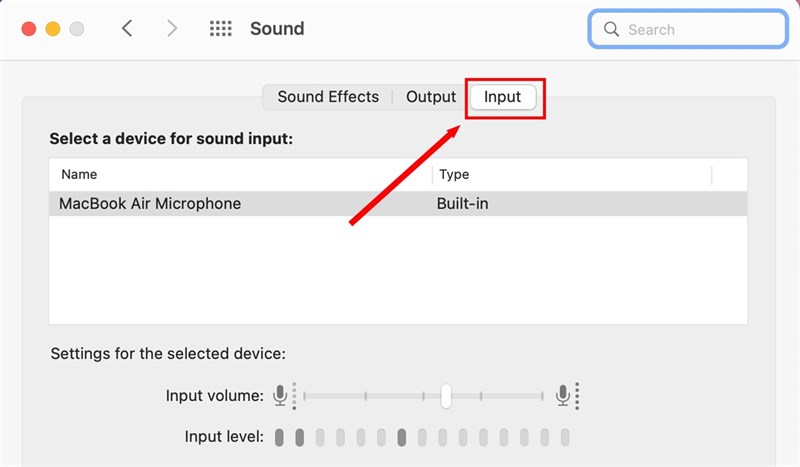The image size is (800, 467).
Task: Type in the Search field
Action: point(700,29)
